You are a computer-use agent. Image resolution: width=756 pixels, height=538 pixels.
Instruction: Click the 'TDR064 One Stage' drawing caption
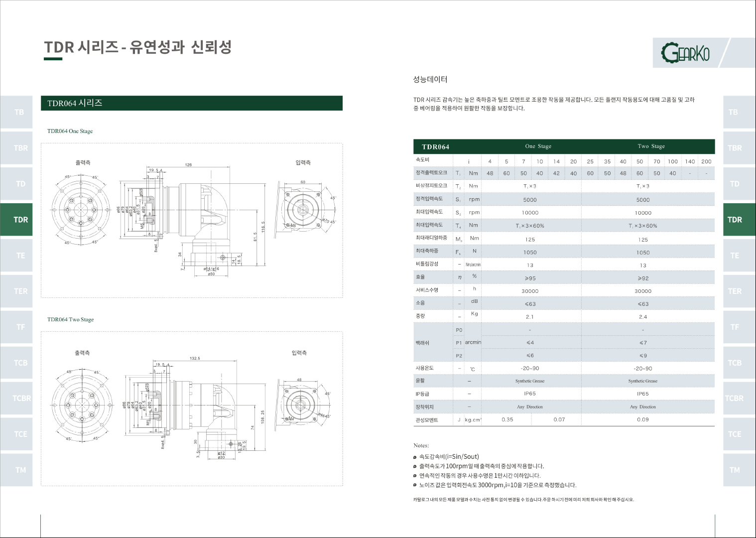pyautogui.click(x=70, y=131)
